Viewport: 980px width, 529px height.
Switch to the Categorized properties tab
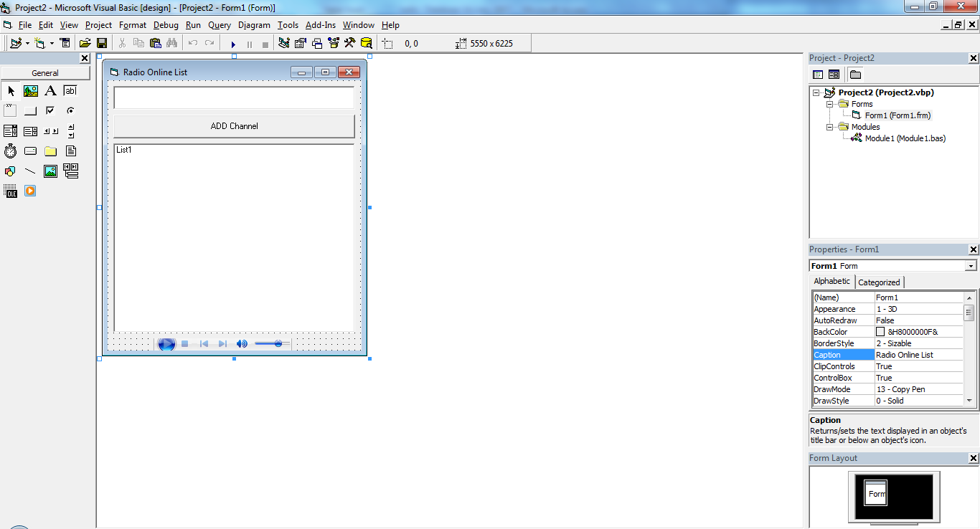[x=879, y=282]
